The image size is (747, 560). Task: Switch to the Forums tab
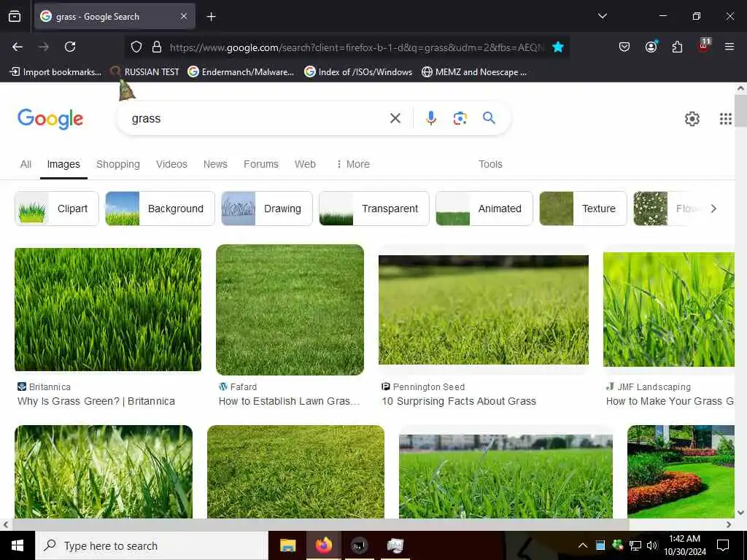[261, 164]
